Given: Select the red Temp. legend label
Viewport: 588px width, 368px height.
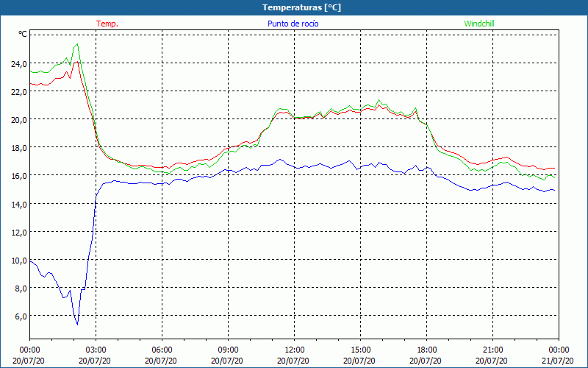Looking at the screenshot, I should coord(107,24).
